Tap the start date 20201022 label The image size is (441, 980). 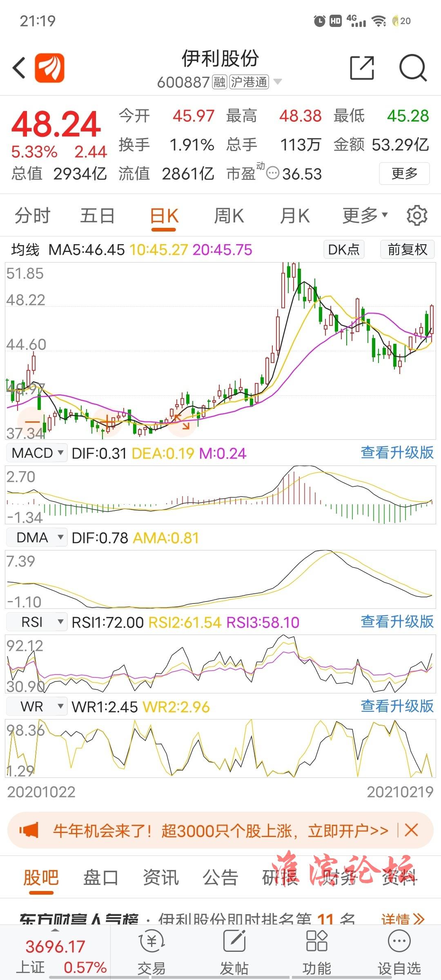pos(41,792)
